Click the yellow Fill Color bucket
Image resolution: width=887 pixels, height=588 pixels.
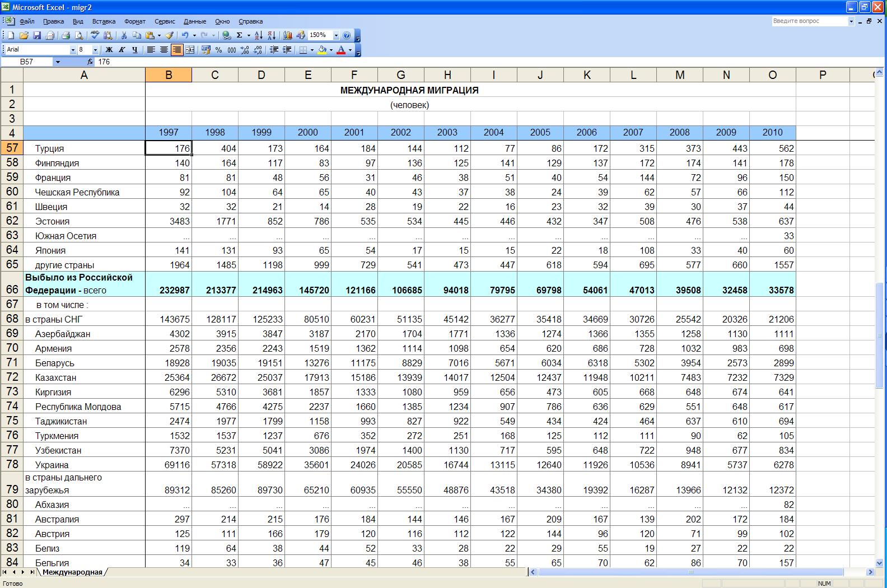point(322,50)
